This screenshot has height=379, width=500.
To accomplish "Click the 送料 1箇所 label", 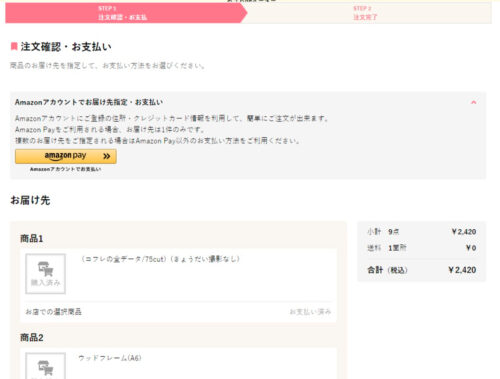I will [387, 248].
